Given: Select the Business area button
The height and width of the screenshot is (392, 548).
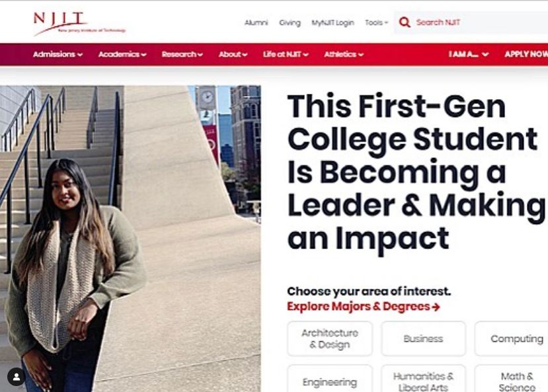Looking at the screenshot, I should [x=423, y=338].
